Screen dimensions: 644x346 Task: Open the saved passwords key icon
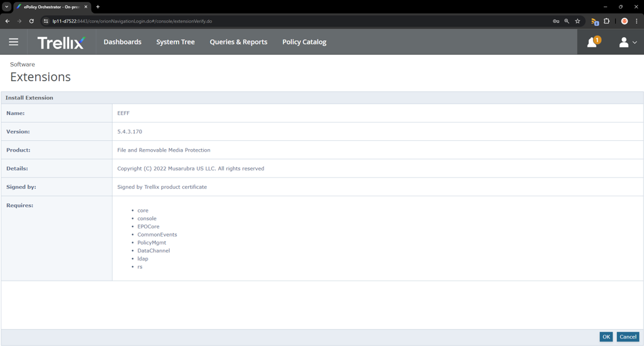pyautogui.click(x=556, y=21)
